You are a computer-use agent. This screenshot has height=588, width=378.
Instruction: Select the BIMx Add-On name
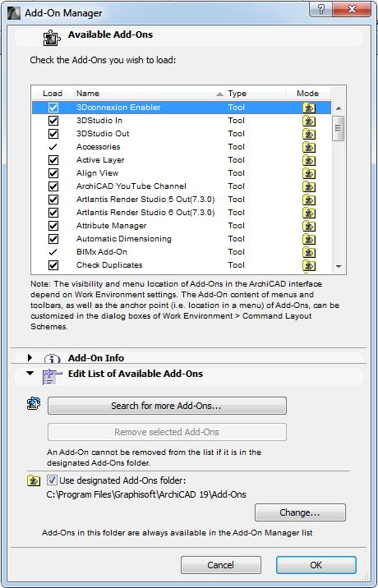point(102,251)
